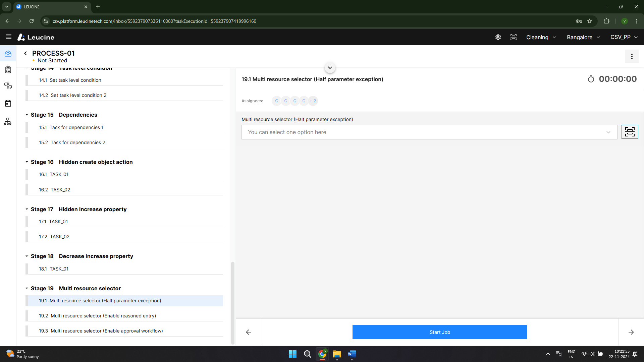Viewport: 644px width, 362px height.
Task: Click the task list scrollbar thumb
Action: 232,303
